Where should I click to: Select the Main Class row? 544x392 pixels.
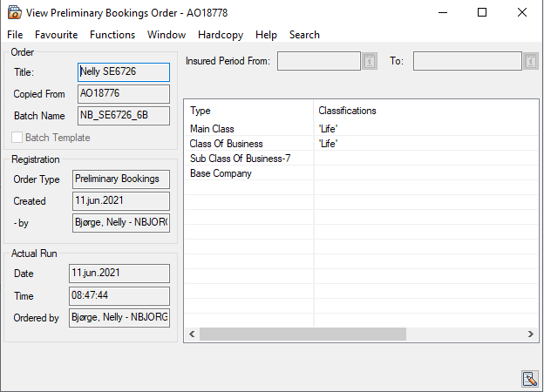point(248,129)
